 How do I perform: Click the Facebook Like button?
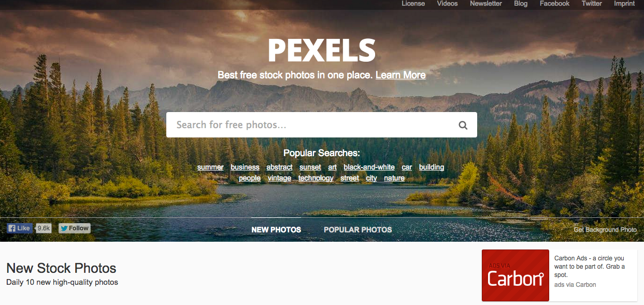pos(20,228)
